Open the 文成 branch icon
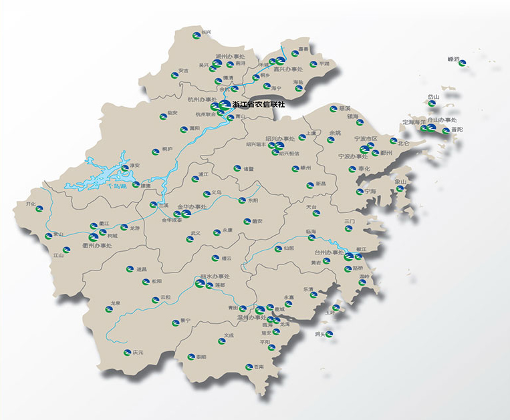 pos(222,341)
